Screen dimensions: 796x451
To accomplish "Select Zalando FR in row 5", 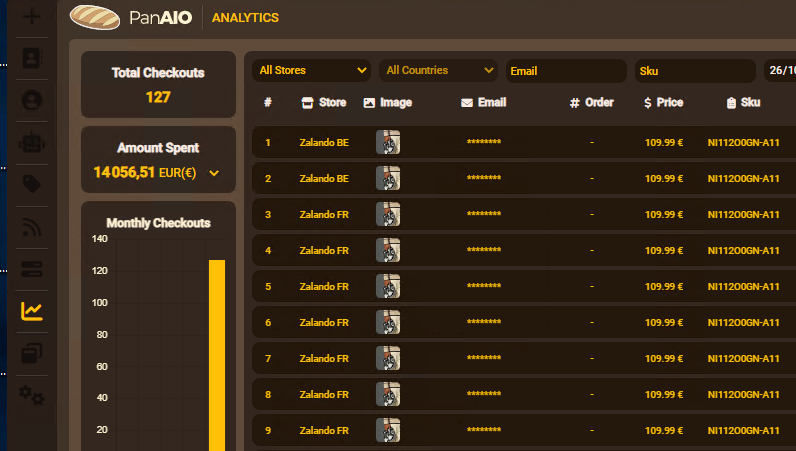I will click(324, 287).
